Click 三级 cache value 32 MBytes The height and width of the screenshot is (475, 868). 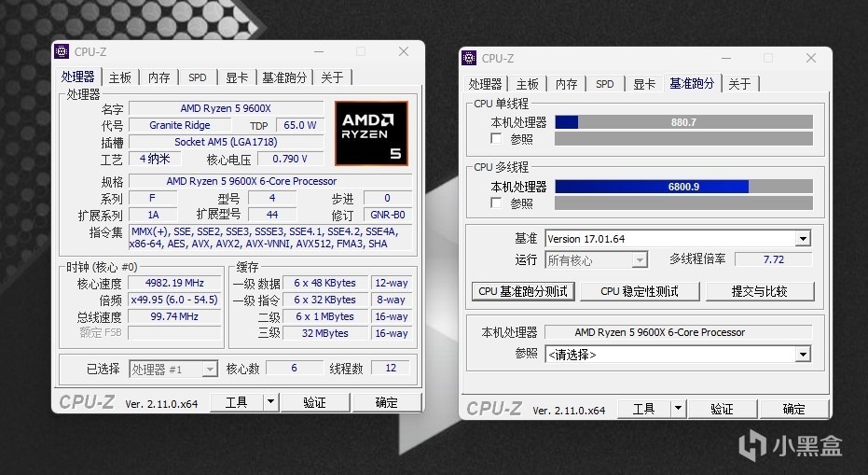point(325,333)
